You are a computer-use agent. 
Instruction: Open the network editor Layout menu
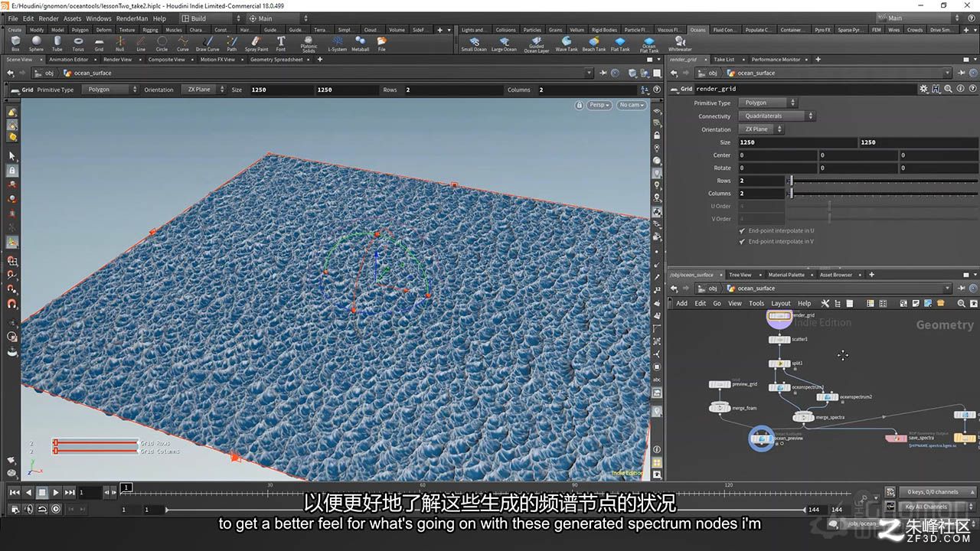tap(780, 303)
